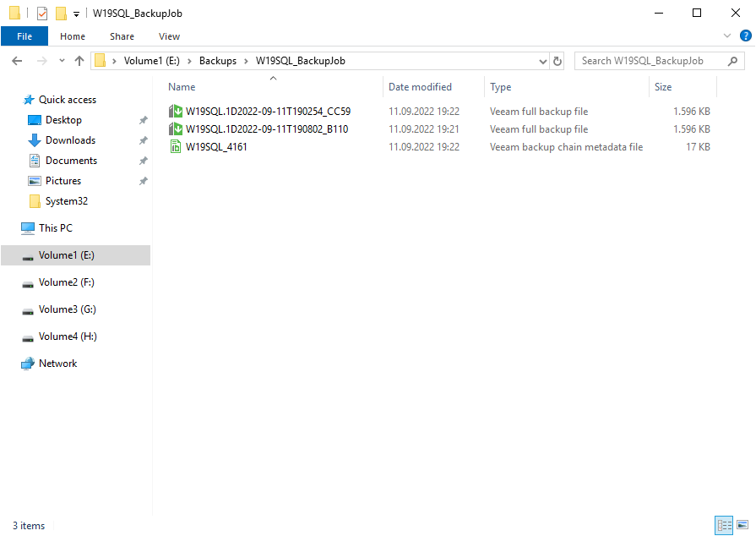Image resolution: width=756 pixels, height=536 pixels.
Task: Click the pin icon beside Pictures
Action: (144, 181)
